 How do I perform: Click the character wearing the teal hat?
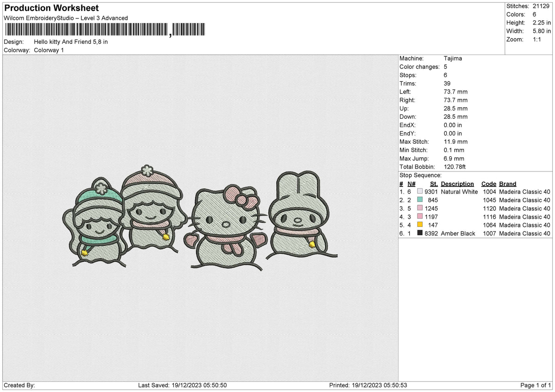pyautogui.click(x=95, y=222)
